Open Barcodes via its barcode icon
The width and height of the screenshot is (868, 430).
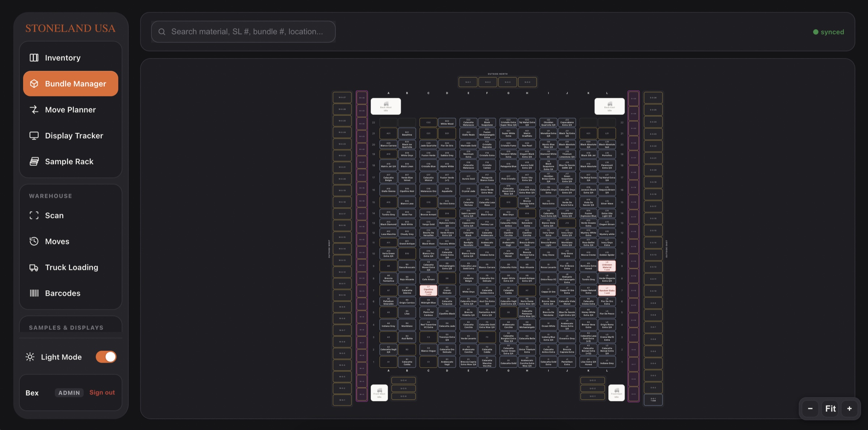coord(34,293)
